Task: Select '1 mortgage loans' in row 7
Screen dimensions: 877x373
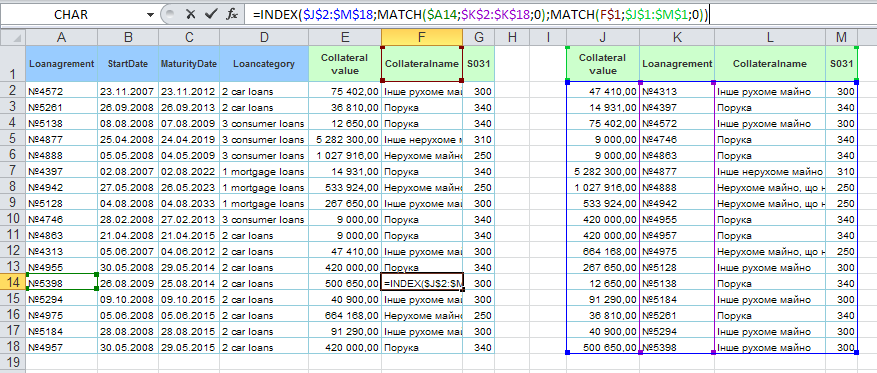Action: 264,171
